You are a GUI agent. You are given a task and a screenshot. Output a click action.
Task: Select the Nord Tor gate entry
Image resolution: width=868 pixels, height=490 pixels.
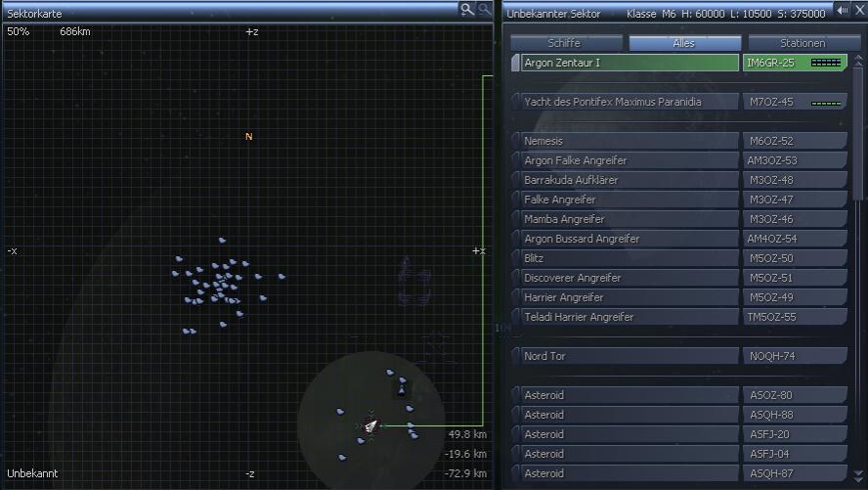tap(628, 356)
